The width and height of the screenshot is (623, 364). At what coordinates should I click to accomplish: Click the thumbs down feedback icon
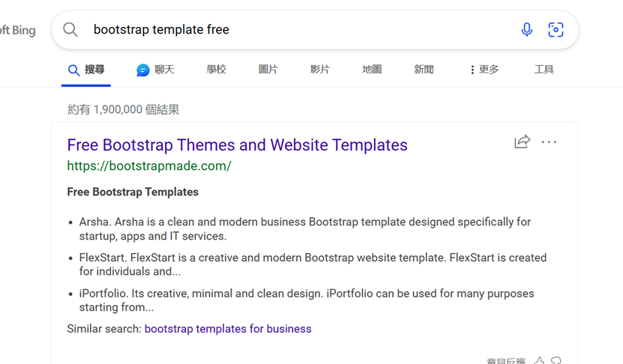[556, 360]
